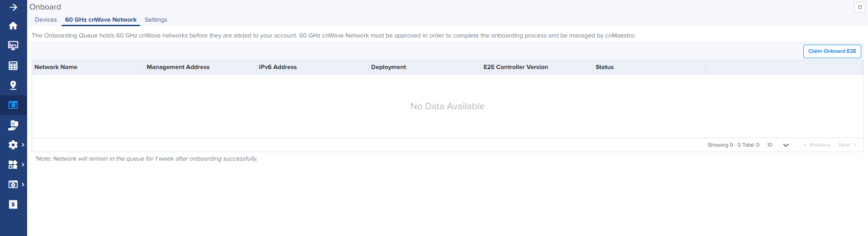Go to the Home icon in sidebar
This screenshot has height=236, width=868.
pyautogui.click(x=13, y=26)
